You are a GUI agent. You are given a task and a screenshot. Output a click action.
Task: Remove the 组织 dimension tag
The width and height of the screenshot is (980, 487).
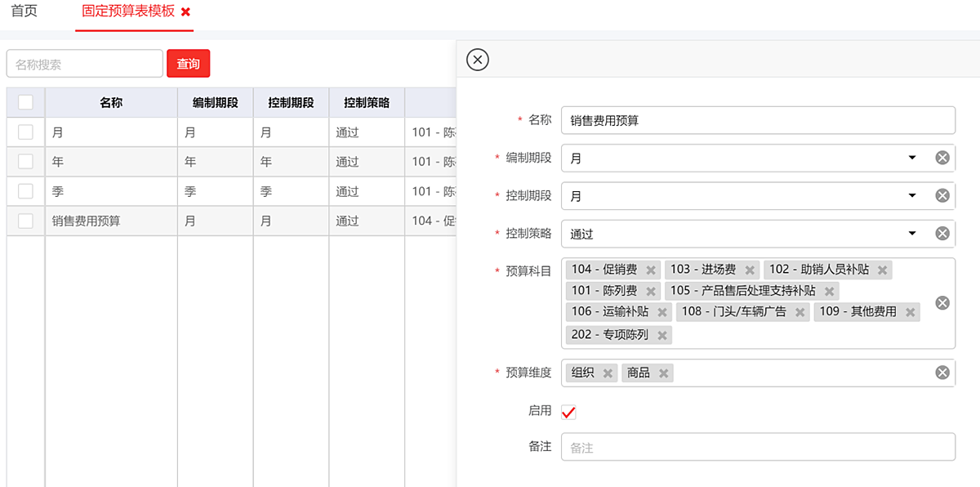[608, 373]
